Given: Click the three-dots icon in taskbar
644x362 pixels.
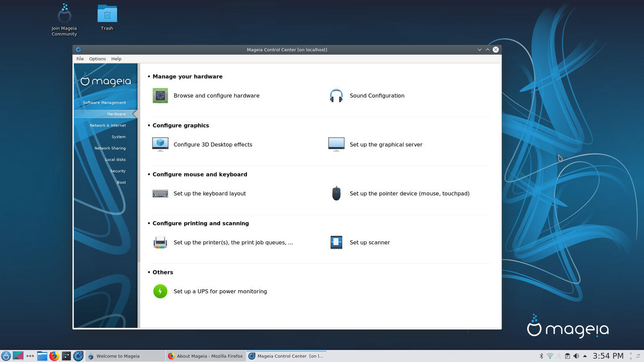Looking at the screenshot, I should 30,356.
